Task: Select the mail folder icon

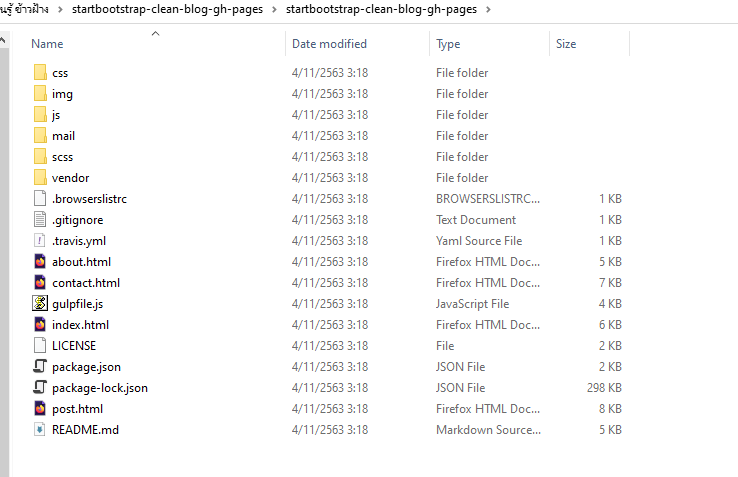Action: tap(40, 136)
